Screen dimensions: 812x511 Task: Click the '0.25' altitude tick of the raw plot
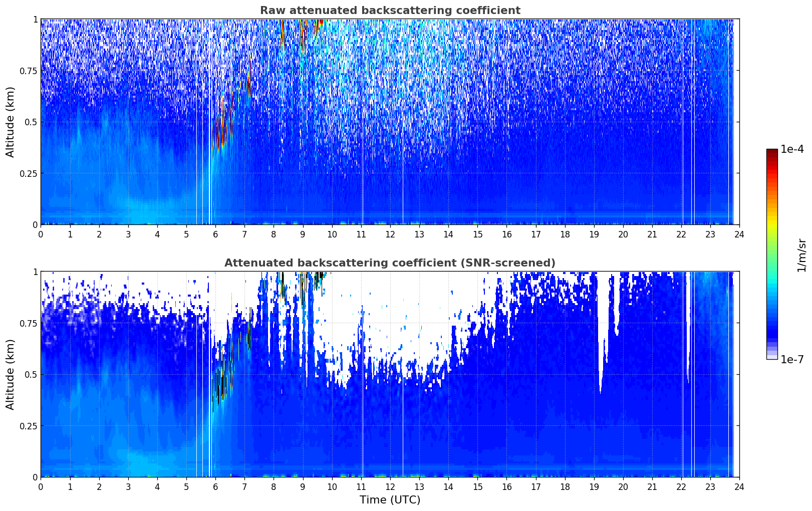point(29,173)
